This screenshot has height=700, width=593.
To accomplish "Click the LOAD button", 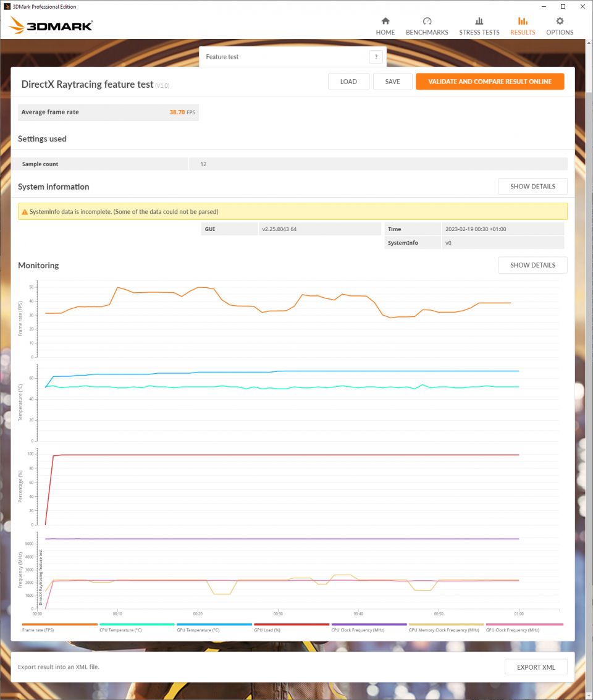I will click(348, 82).
